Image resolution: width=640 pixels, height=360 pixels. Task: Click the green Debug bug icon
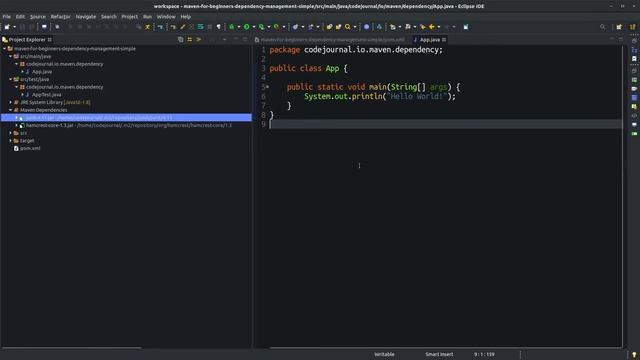232,27
